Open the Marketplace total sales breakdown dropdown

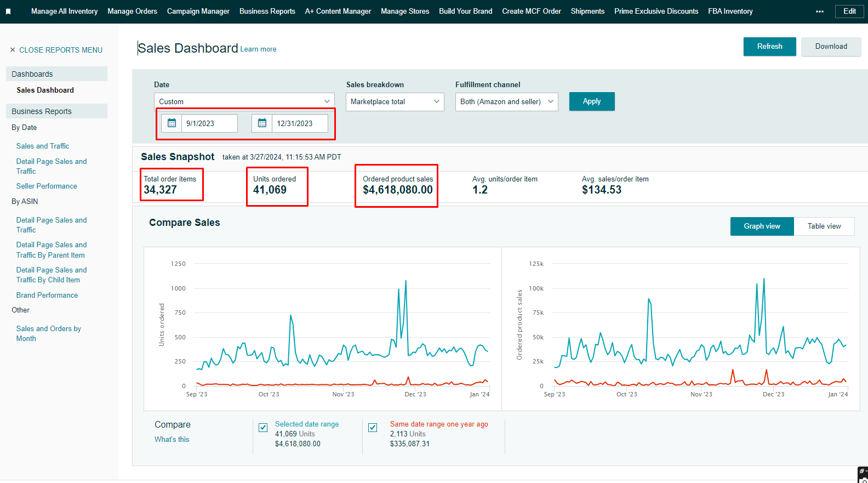coord(395,101)
